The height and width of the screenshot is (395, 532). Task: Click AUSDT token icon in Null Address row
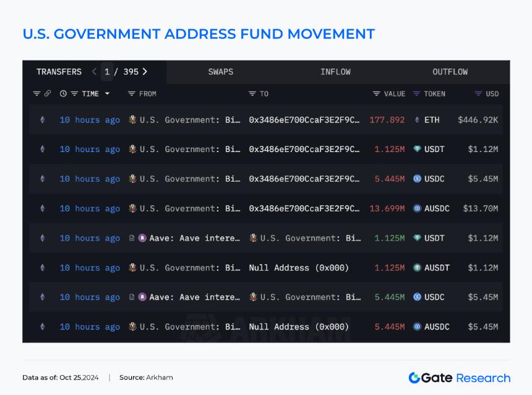[x=417, y=268]
